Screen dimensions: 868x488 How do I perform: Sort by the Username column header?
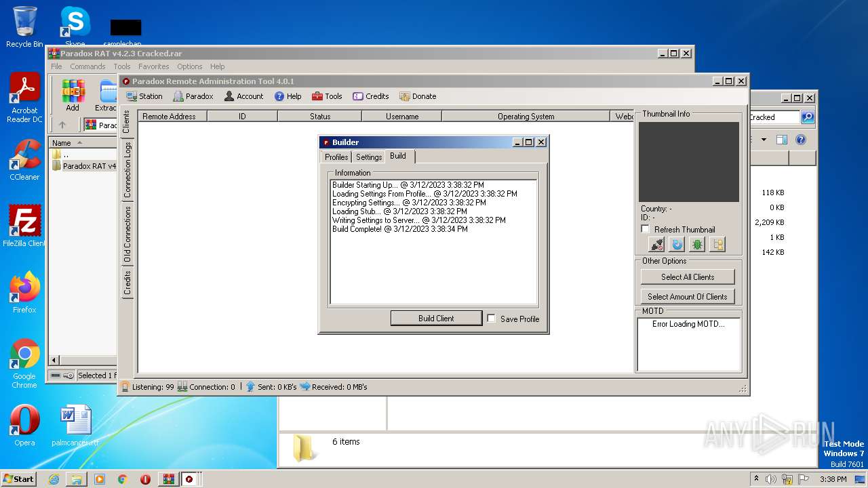(402, 117)
